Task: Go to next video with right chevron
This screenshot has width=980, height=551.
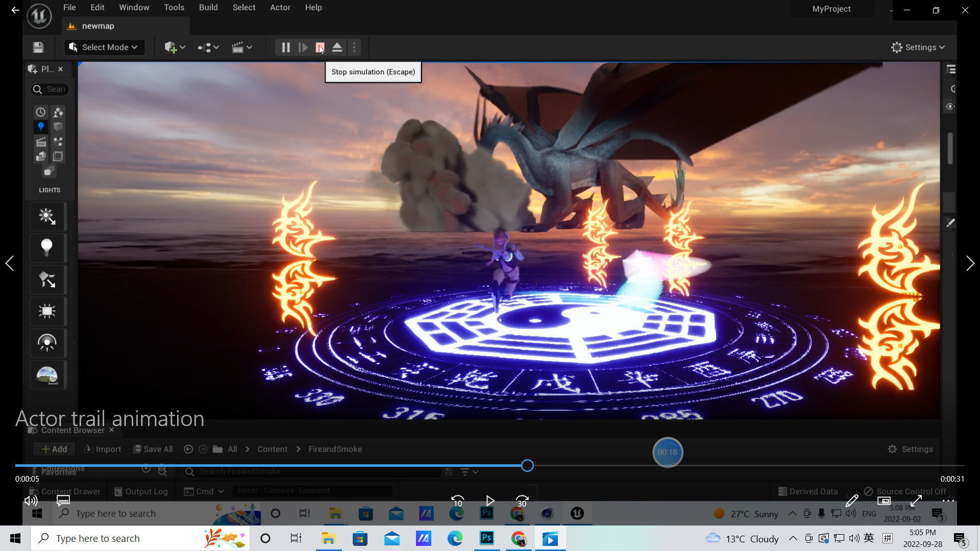Action: [970, 264]
